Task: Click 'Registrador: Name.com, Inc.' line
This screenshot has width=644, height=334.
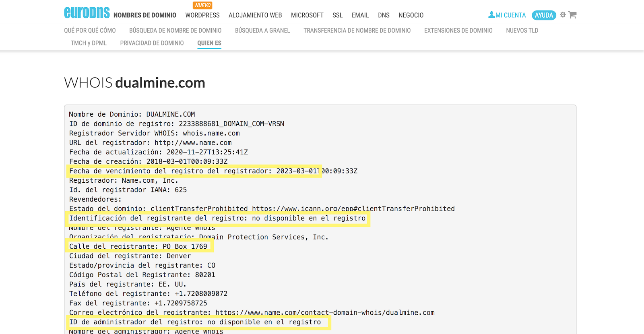Action: 124,180
